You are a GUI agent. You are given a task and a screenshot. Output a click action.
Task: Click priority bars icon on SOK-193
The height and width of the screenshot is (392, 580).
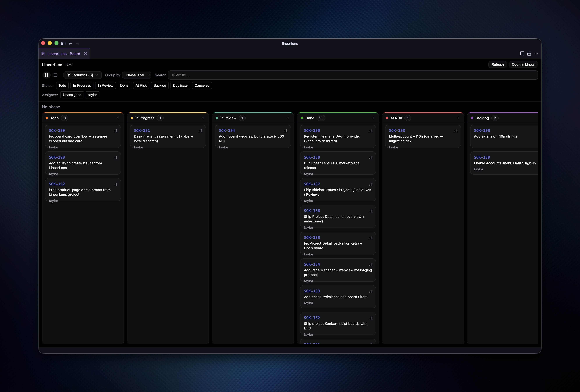pos(456,131)
